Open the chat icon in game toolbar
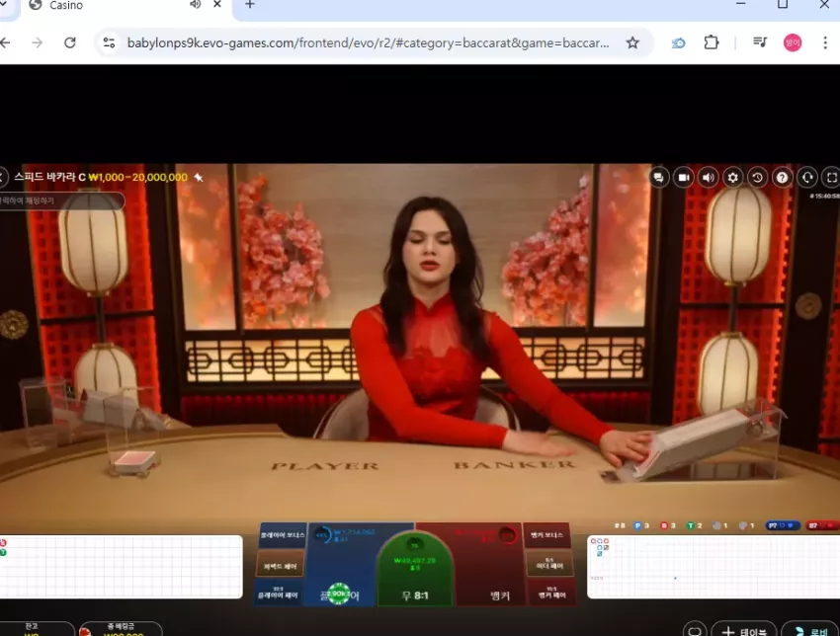Screen dimensions: 840x636 [658, 177]
